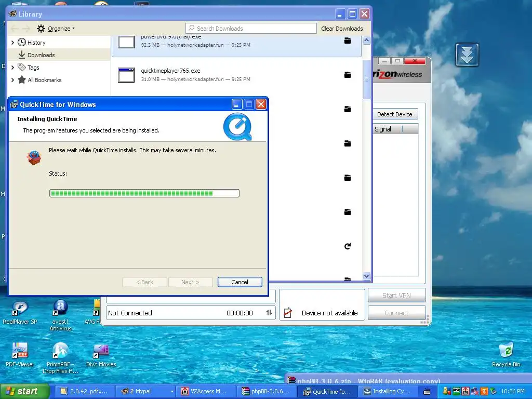
Task: Switch to phpBB-3.0.6 taskbar item
Action: [266, 391]
